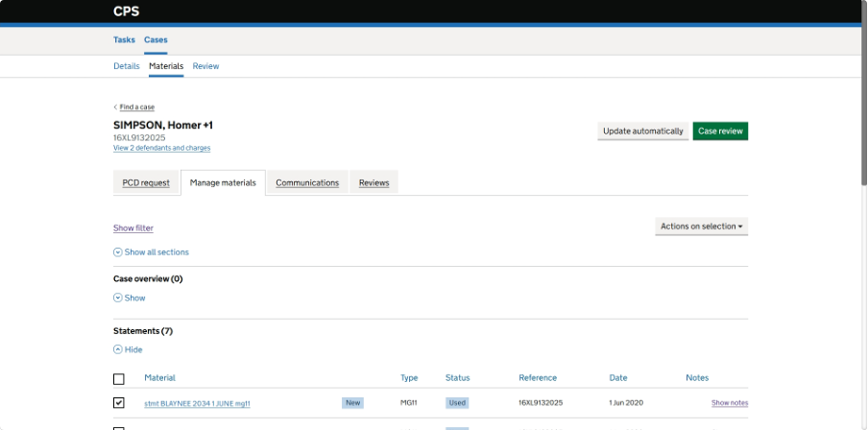This screenshot has height=430, width=868.
Task: Select the Materials sub-tab
Action: tap(166, 66)
